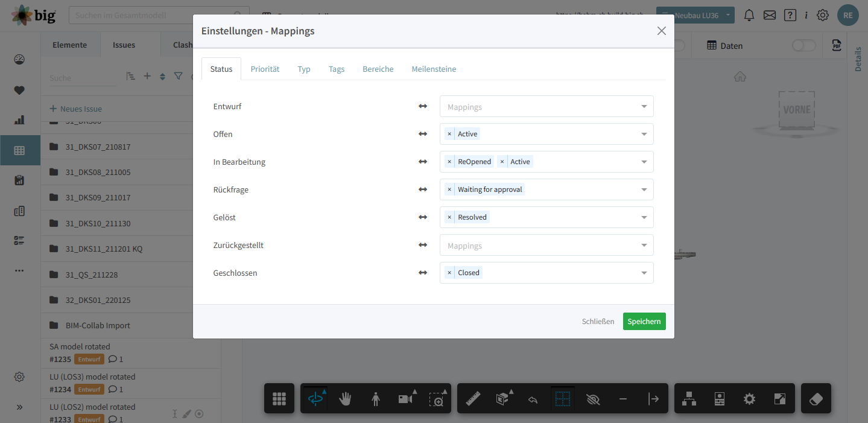
Task: Remove the Resolved tag from Gelöst
Action: coord(449,217)
